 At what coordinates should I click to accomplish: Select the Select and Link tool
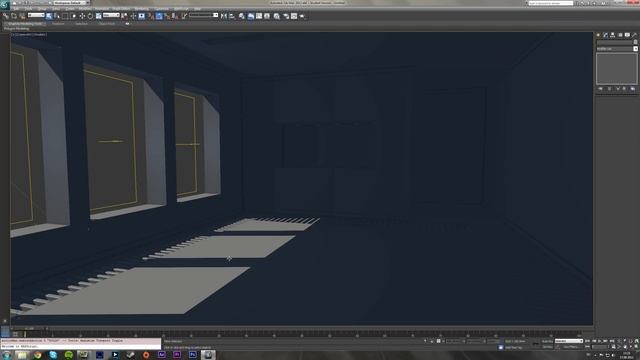click(x=6, y=16)
